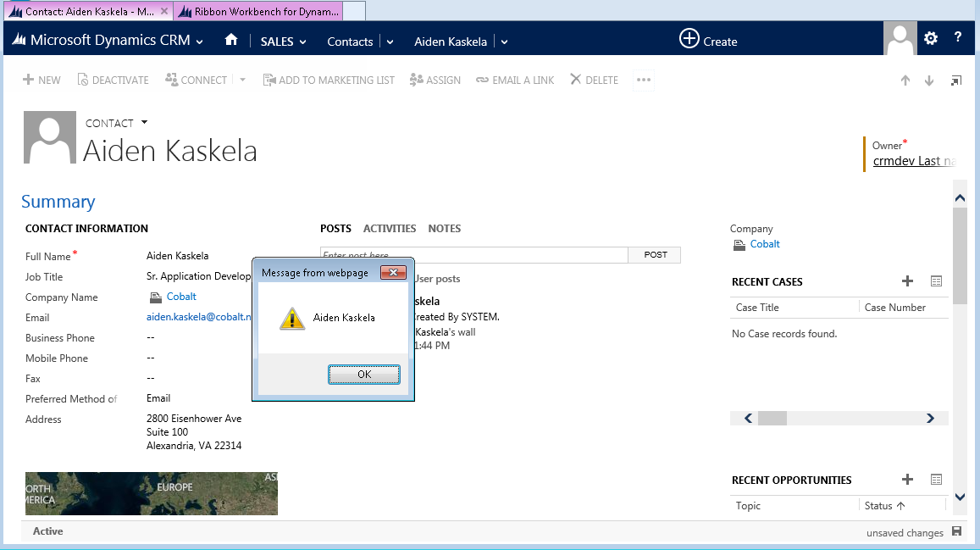Click the help question mark icon
This screenshot has height=550, width=980.
[x=958, y=37]
